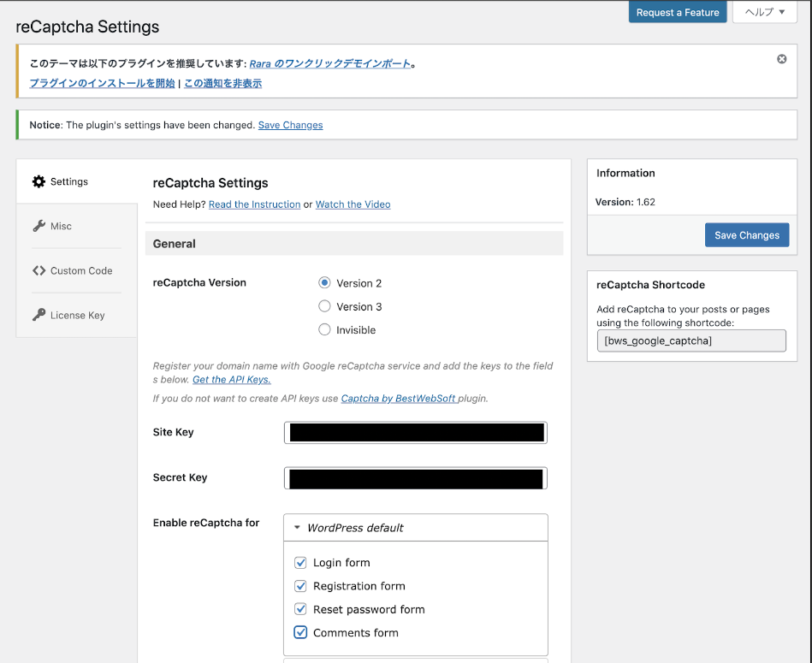812x663 pixels.
Task: Click the Custom Code brackets icon
Action: pos(39,270)
